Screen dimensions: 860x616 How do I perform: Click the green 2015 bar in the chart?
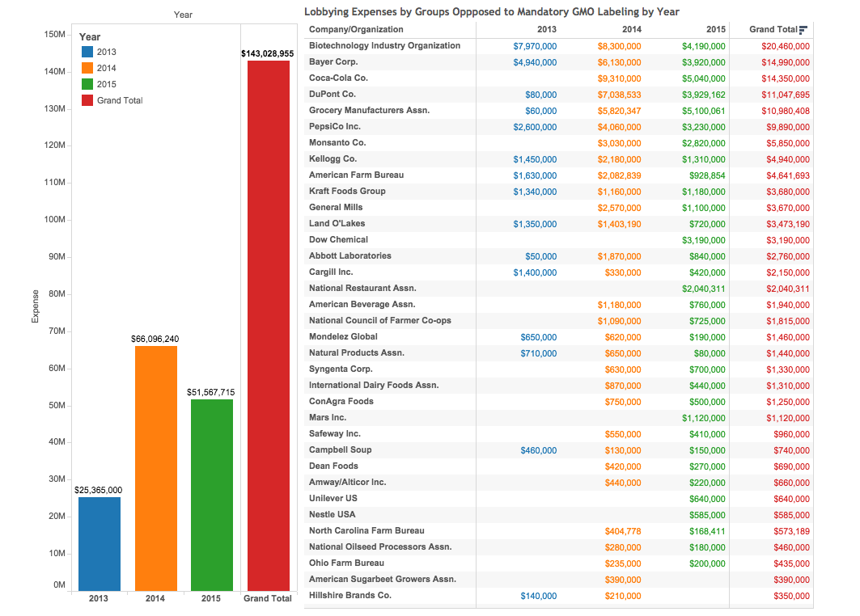point(212,495)
